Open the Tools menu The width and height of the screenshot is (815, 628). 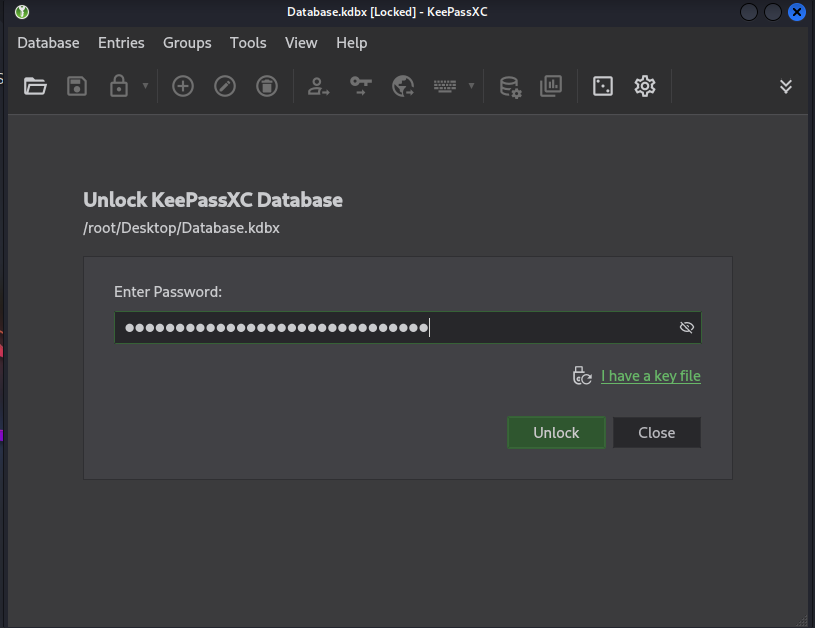pyautogui.click(x=248, y=43)
